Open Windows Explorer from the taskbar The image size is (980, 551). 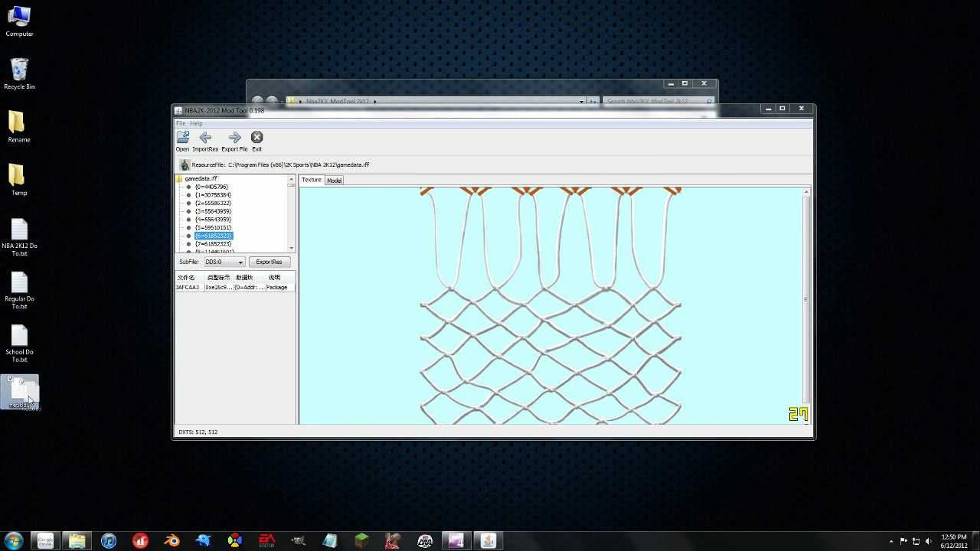click(x=77, y=541)
